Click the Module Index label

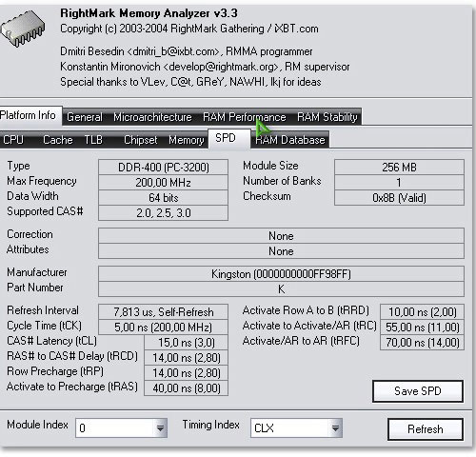point(37,425)
